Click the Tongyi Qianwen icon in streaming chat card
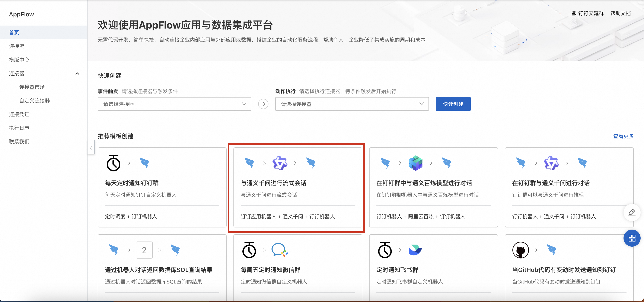 click(x=280, y=163)
